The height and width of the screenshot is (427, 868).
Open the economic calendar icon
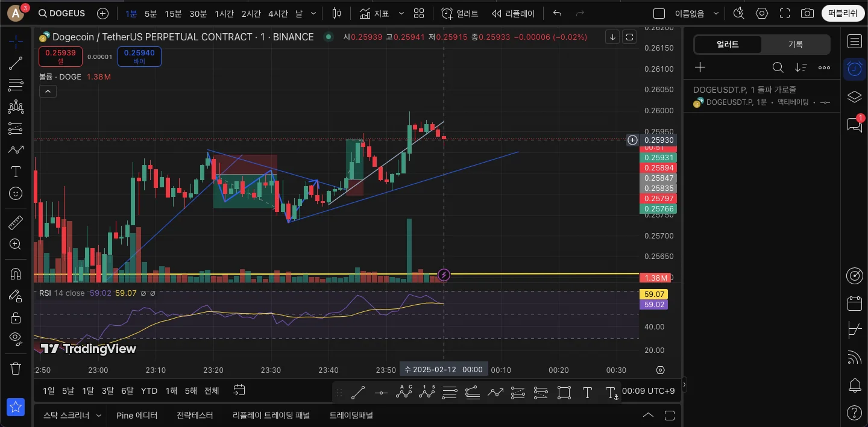point(854,303)
